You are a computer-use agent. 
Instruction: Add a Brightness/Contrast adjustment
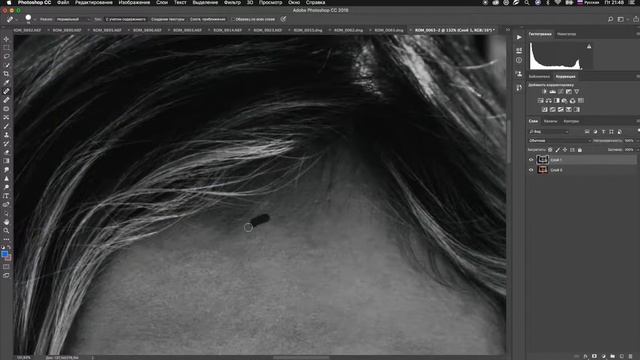(x=544, y=92)
